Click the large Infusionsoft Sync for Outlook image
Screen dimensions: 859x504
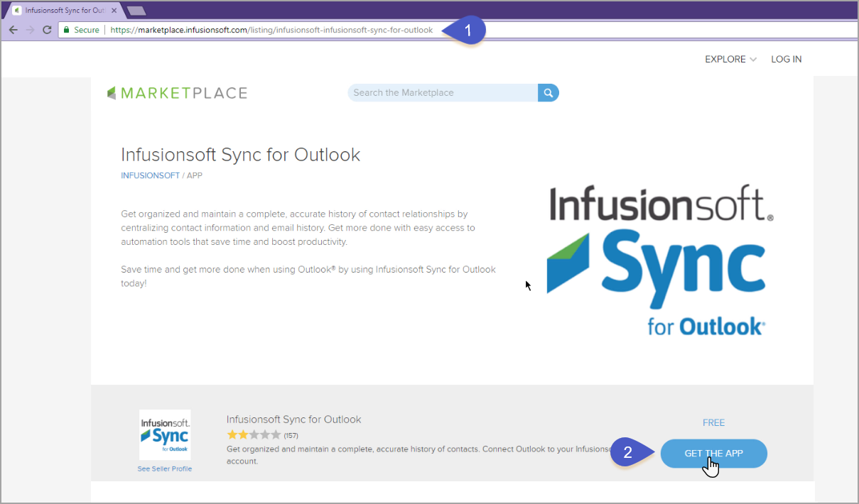coord(661,260)
